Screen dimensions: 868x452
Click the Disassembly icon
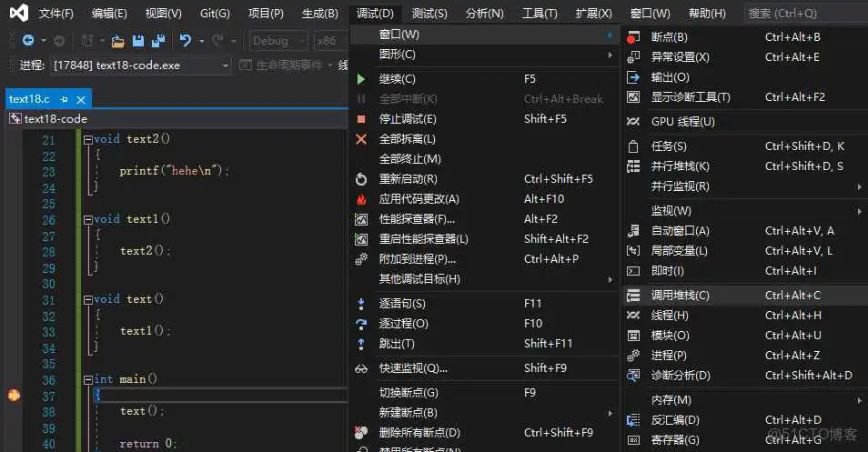coord(632,420)
